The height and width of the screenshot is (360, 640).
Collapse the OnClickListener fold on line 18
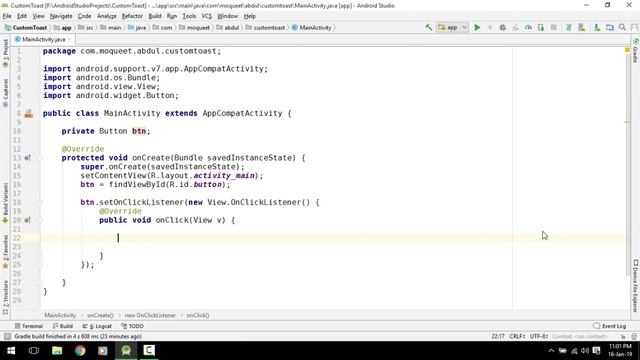tap(40, 202)
